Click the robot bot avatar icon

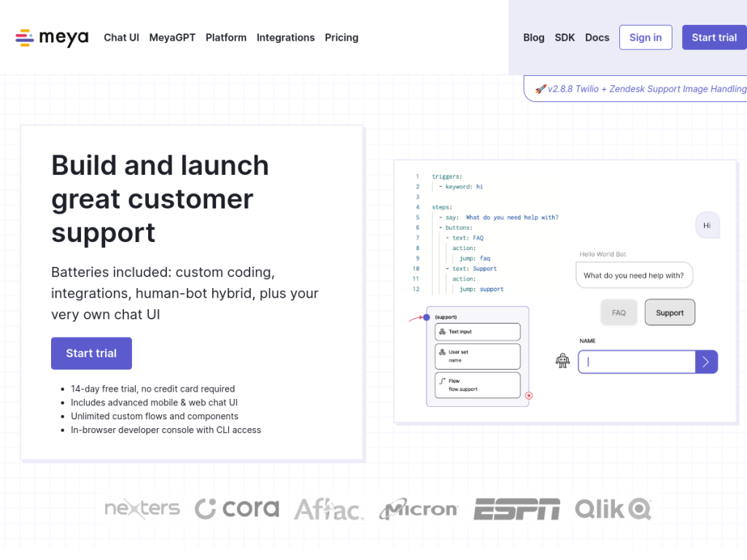(x=562, y=360)
